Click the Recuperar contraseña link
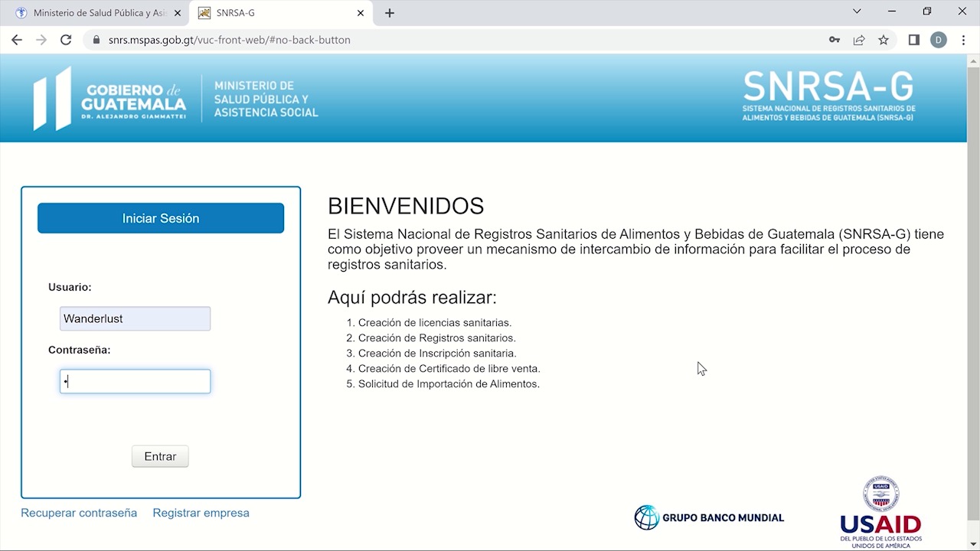 [x=79, y=513]
